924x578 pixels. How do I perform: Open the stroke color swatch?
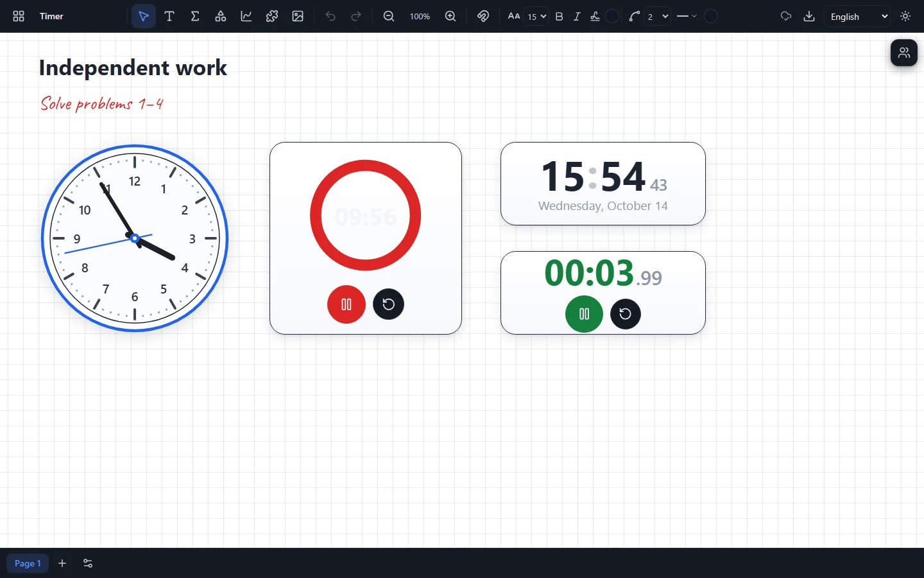(x=711, y=16)
